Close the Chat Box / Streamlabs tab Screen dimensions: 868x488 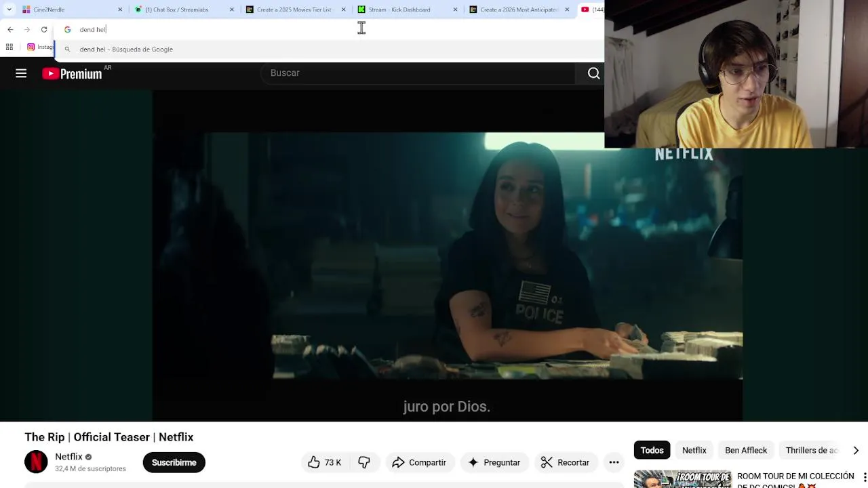(x=232, y=9)
